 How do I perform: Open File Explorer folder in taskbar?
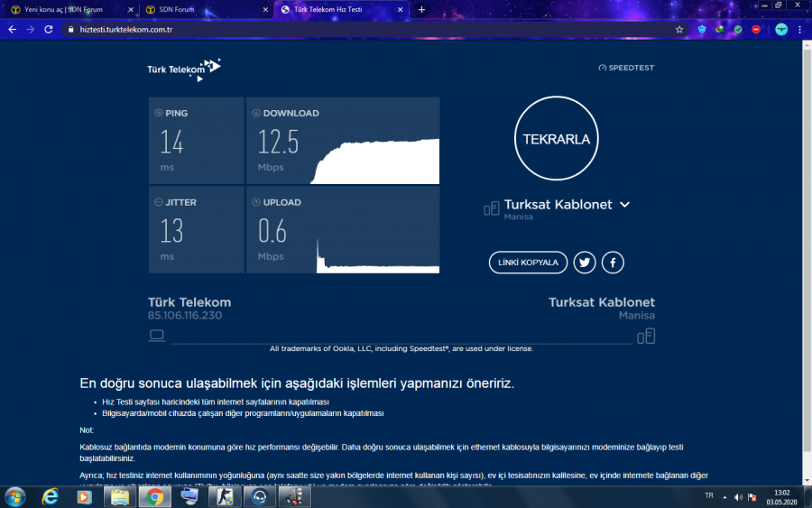(120, 497)
